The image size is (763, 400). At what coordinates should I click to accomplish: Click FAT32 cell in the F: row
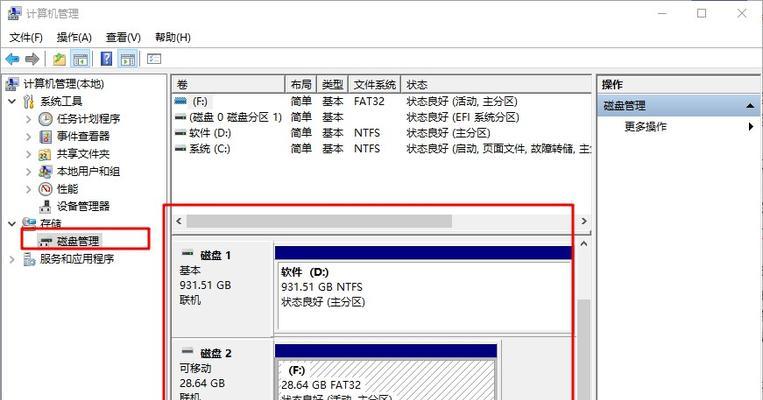(x=369, y=101)
